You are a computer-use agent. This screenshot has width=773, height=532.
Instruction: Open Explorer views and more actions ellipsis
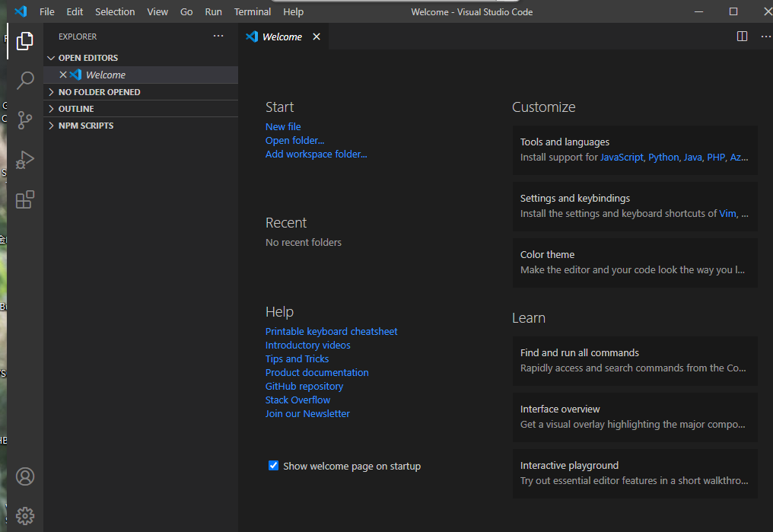pos(218,36)
